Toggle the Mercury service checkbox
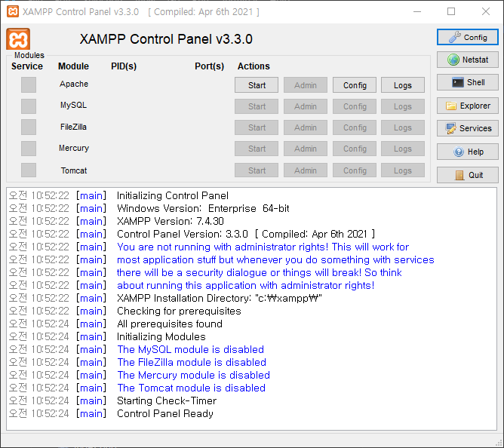 point(29,149)
